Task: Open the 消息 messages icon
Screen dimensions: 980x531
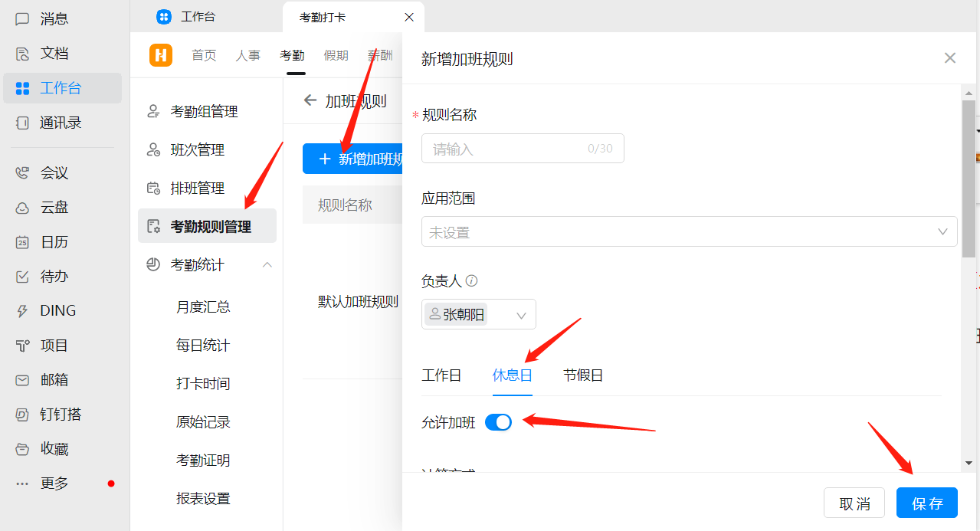Action: pyautogui.click(x=23, y=18)
